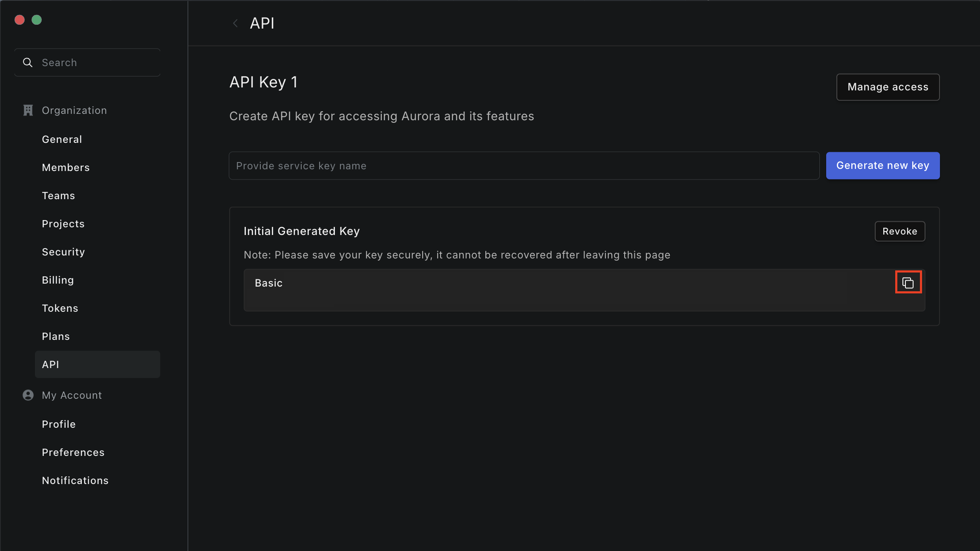980x551 pixels.
Task: Click the My Account section header
Action: tap(72, 395)
